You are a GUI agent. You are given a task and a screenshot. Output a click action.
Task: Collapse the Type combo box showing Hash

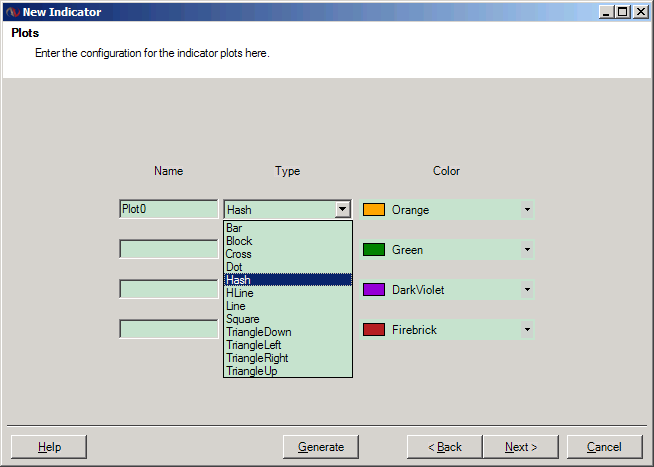(x=342, y=209)
